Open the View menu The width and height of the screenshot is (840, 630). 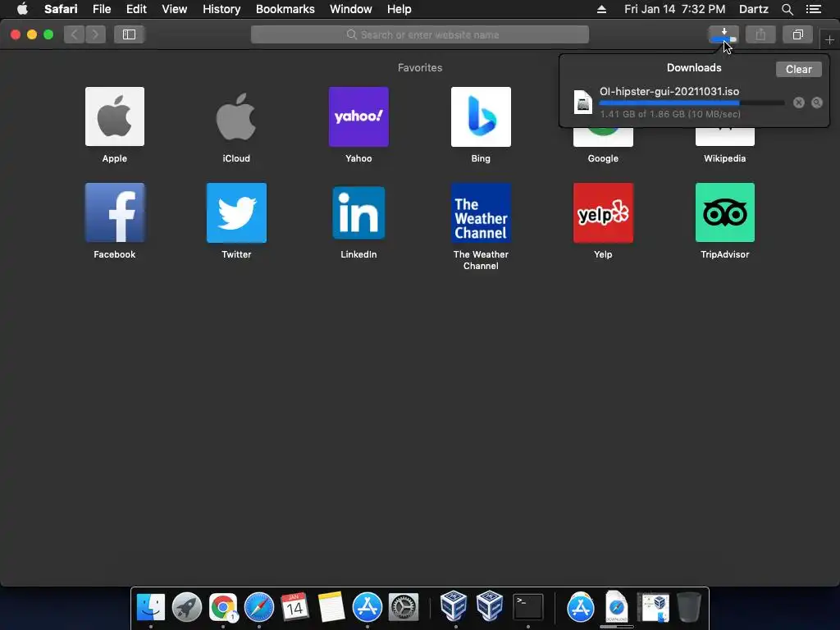coord(175,9)
